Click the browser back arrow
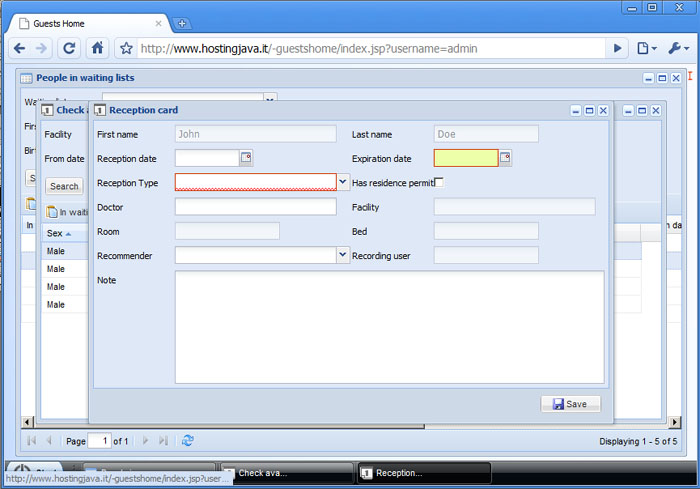The width and height of the screenshot is (700, 489). 19,47
